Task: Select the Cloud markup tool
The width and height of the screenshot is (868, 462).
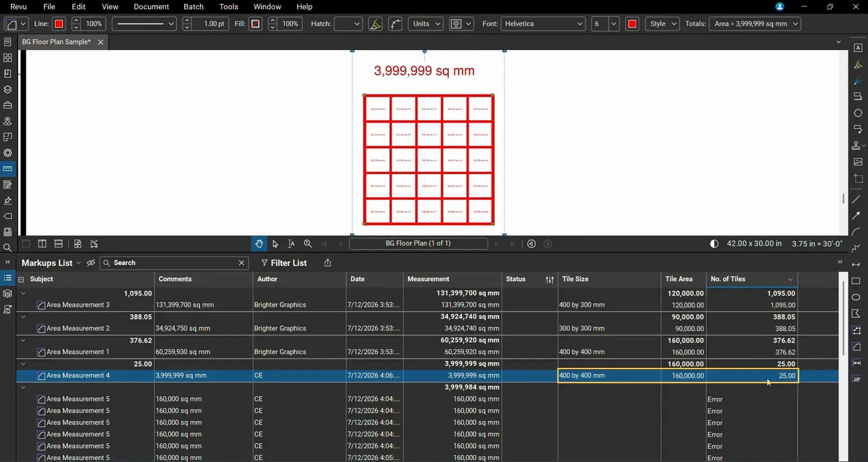Action: point(858,113)
